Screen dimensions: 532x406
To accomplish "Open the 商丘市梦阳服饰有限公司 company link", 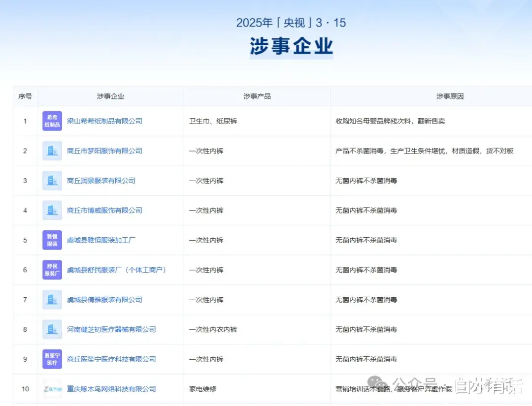I will tap(104, 151).
